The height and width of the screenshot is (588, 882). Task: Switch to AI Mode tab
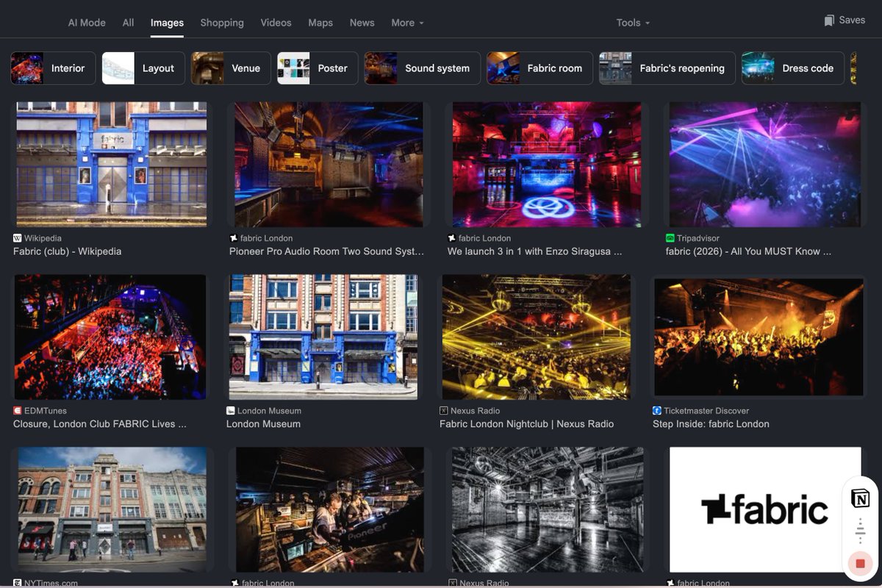click(x=87, y=23)
